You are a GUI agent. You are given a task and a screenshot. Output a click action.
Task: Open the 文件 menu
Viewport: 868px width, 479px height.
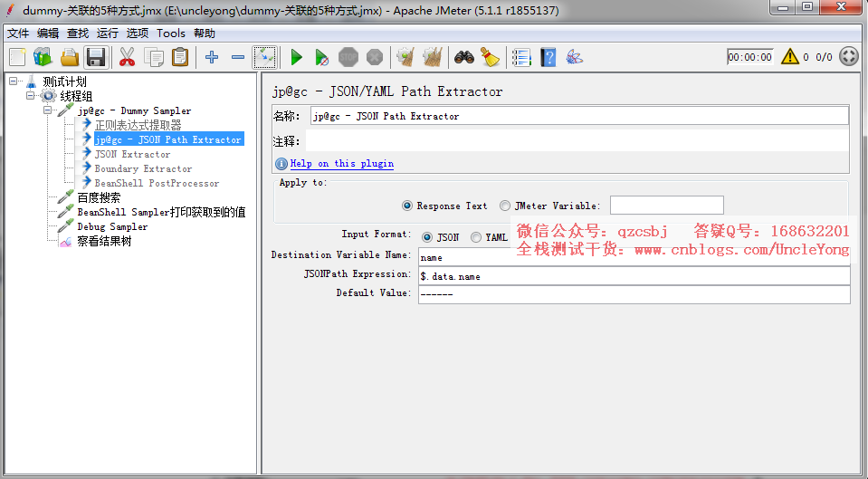(x=18, y=34)
